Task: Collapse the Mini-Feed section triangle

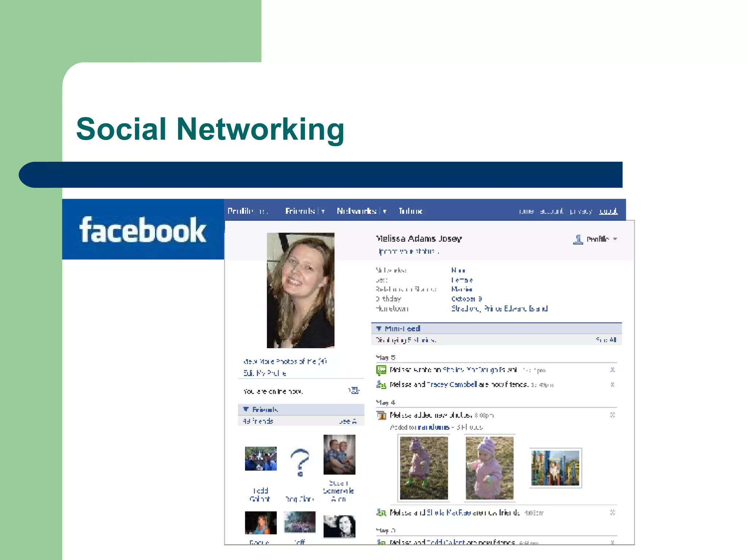Action: click(379, 328)
